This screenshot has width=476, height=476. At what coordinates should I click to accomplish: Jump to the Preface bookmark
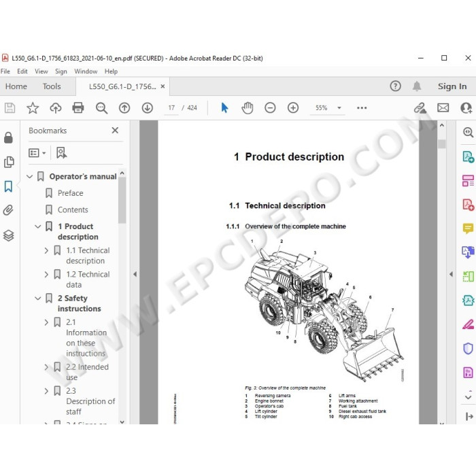pos(71,193)
